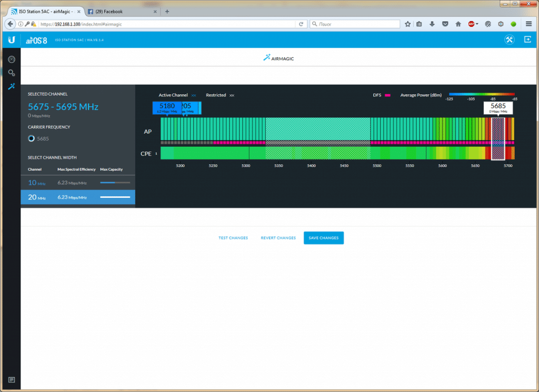Open the Firefox downloads arrow icon
Image resolution: width=539 pixels, height=392 pixels.
click(x=432, y=24)
